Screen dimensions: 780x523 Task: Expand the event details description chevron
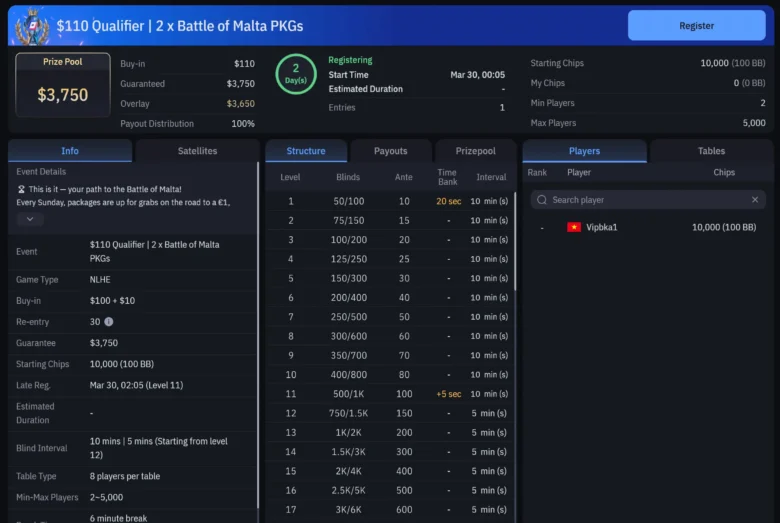point(30,219)
